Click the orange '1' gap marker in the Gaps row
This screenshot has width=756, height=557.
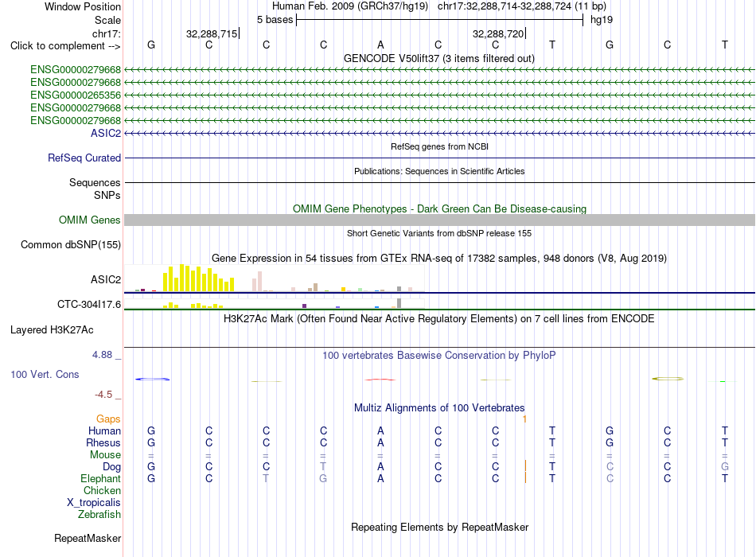(524, 419)
